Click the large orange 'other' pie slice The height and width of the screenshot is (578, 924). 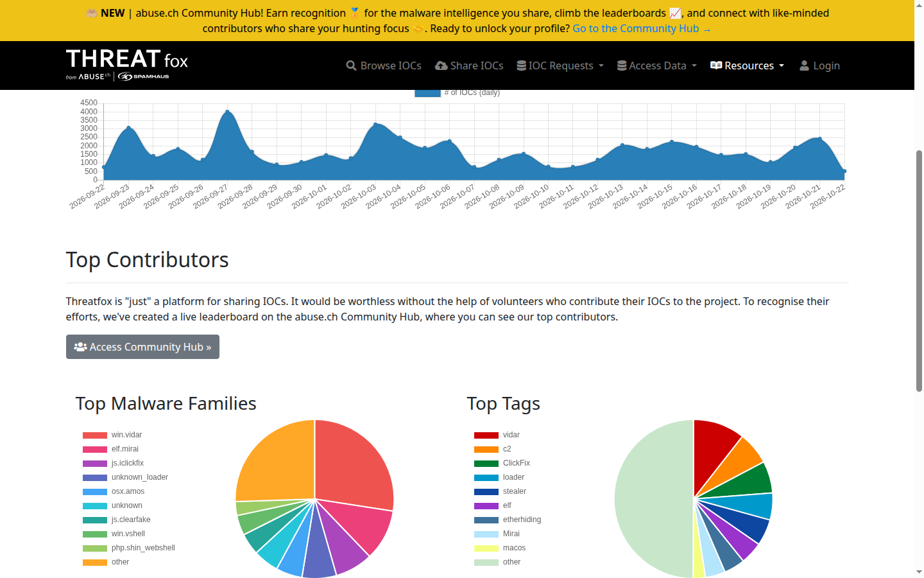[x=276, y=460]
